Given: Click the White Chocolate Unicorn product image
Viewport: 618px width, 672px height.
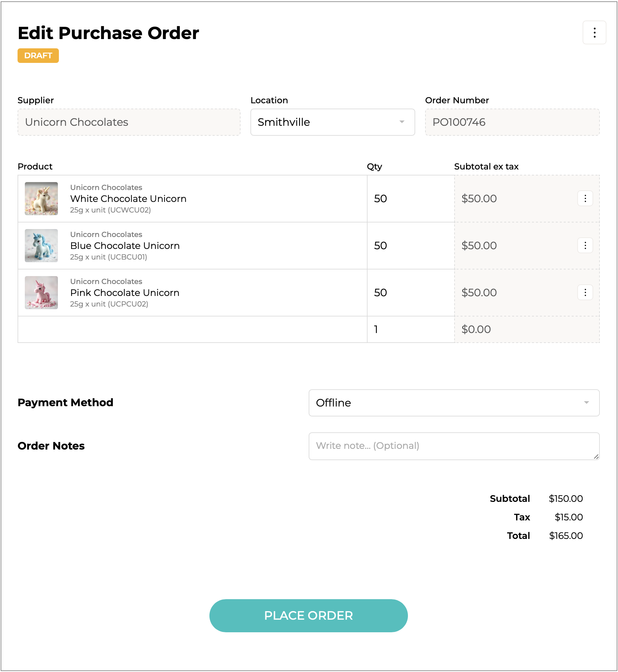Looking at the screenshot, I should click(x=41, y=198).
